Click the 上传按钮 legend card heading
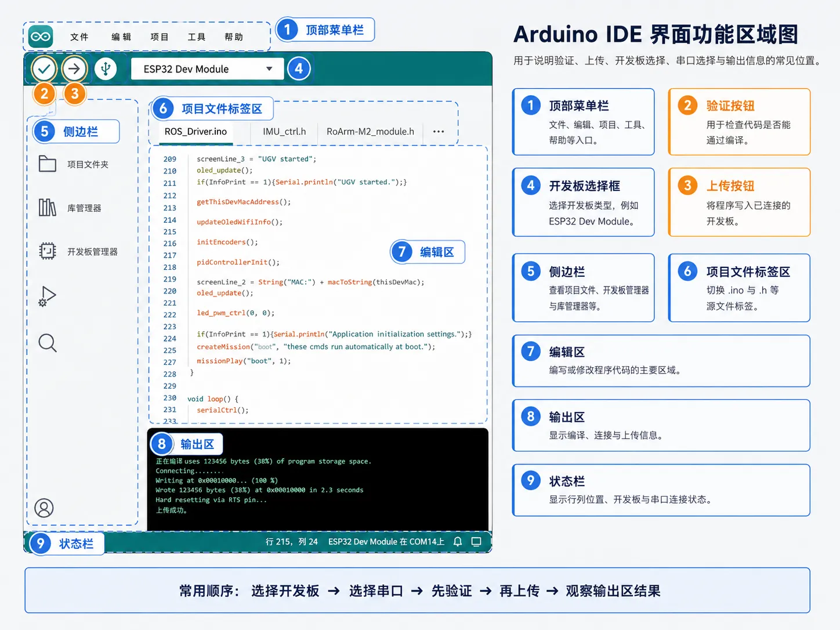The width and height of the screenshot is (840, 630). [730, 186]
